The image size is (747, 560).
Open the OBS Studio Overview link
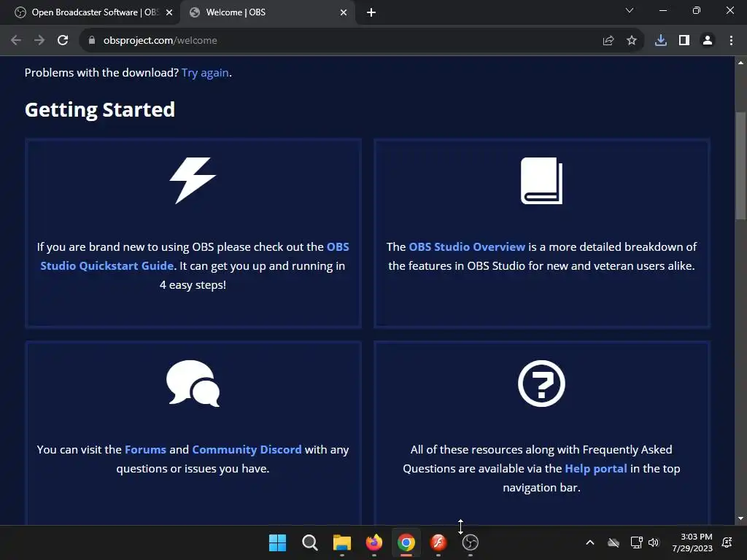pos(467,246)
